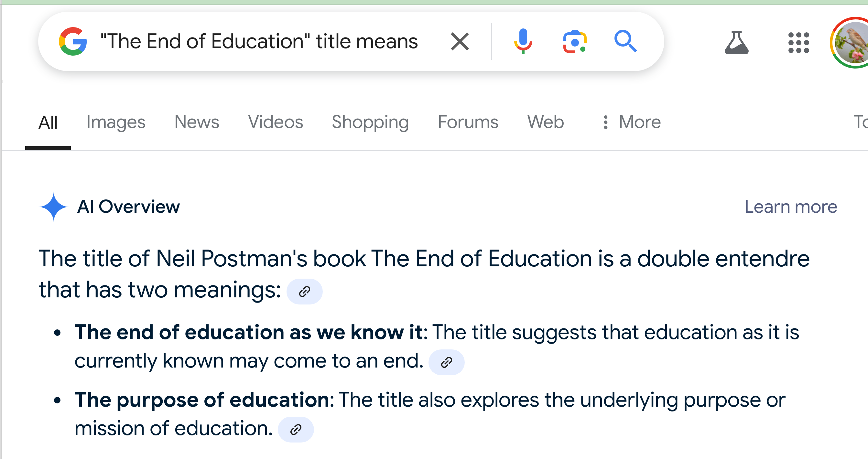The width and height of the screenshot is (868, 459).
Task: Click the AI Overview sparkle icon
Action: tap(54, 207)
